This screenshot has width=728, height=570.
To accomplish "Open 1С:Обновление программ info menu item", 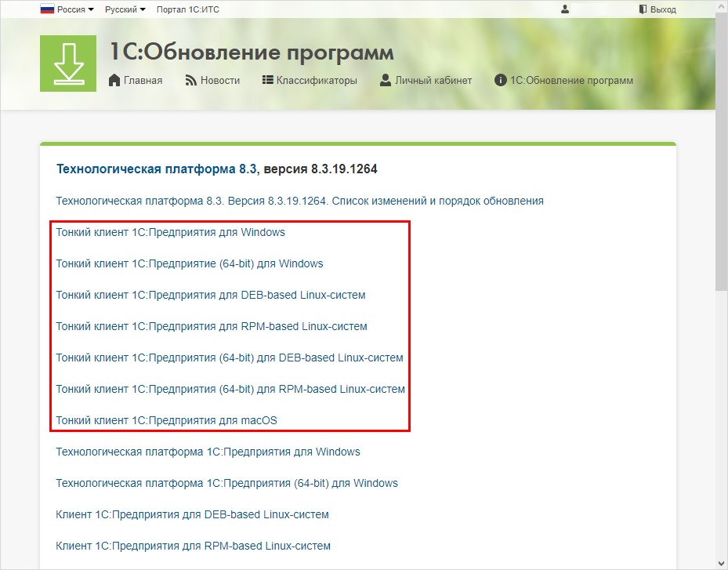I will [571, 81].
